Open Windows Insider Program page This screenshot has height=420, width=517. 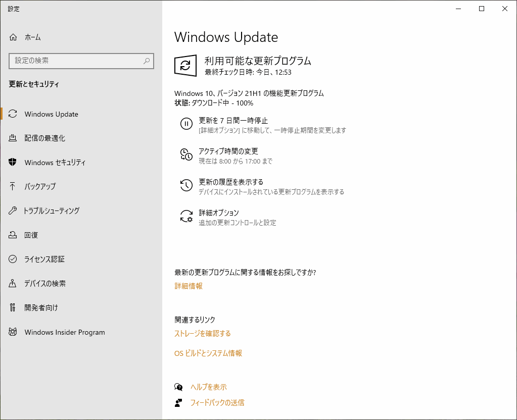81,332
